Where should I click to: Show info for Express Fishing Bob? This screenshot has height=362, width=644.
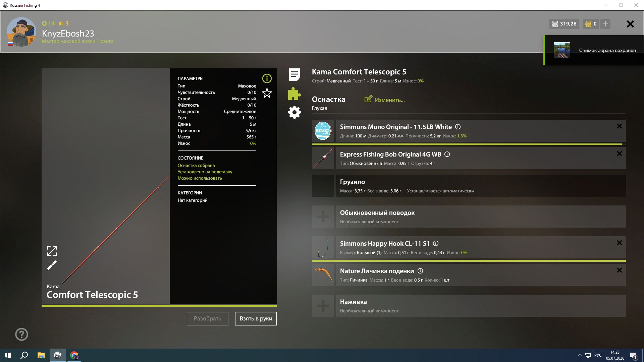(x=447, y=154)
